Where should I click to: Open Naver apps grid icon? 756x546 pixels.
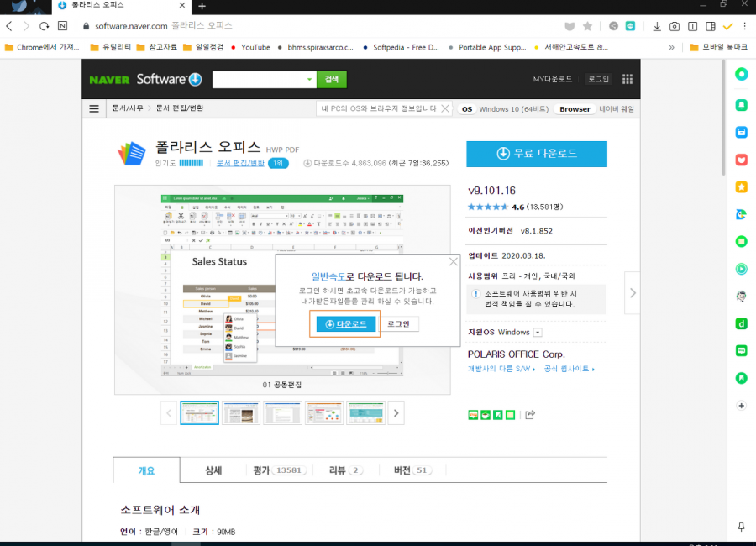pos(627,79)
